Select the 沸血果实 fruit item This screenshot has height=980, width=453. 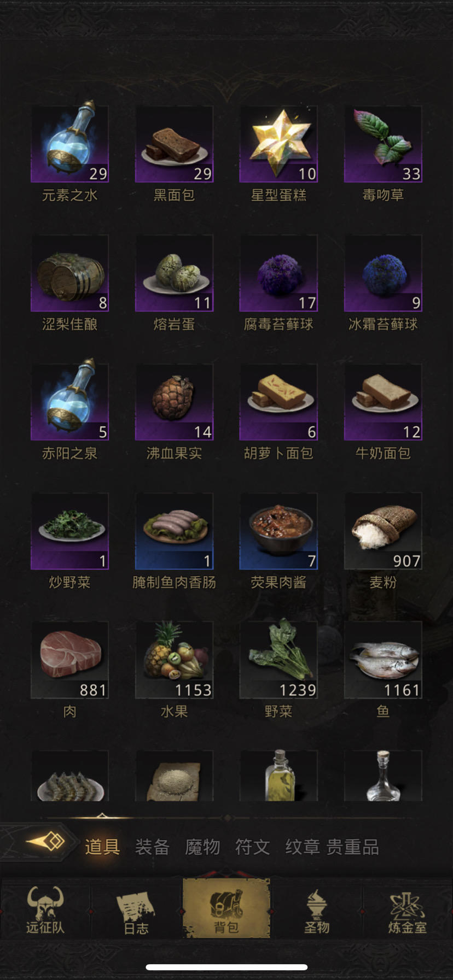point(174,402)
